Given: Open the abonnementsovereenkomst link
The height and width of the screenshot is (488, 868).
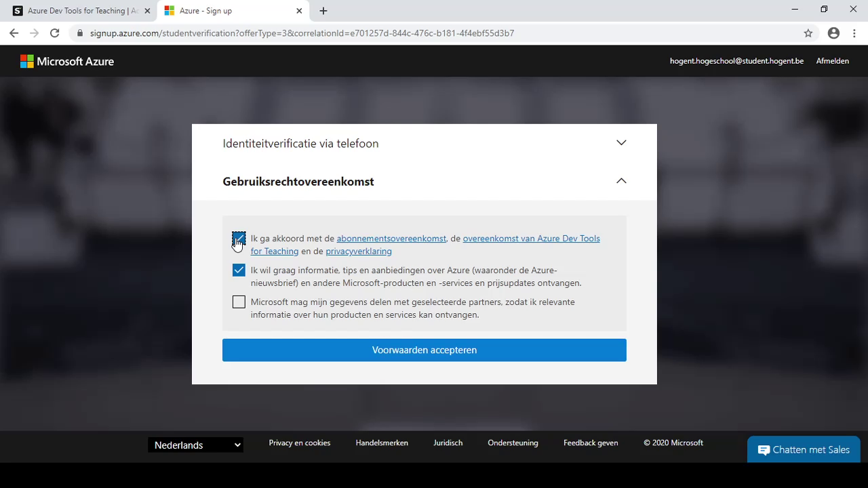Looking at the screenshot, I should pyautogui.click(x=391, y=239).
